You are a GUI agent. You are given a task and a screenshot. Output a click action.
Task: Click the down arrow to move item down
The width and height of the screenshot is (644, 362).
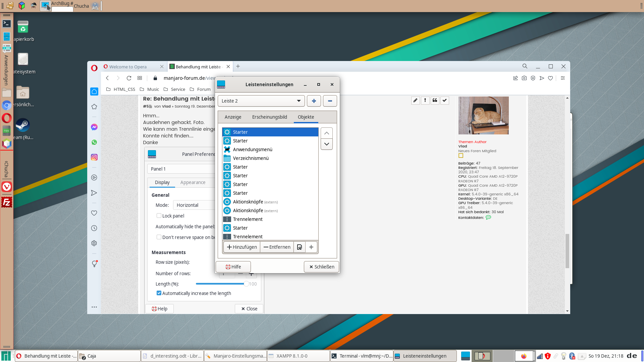pos(327,144)
